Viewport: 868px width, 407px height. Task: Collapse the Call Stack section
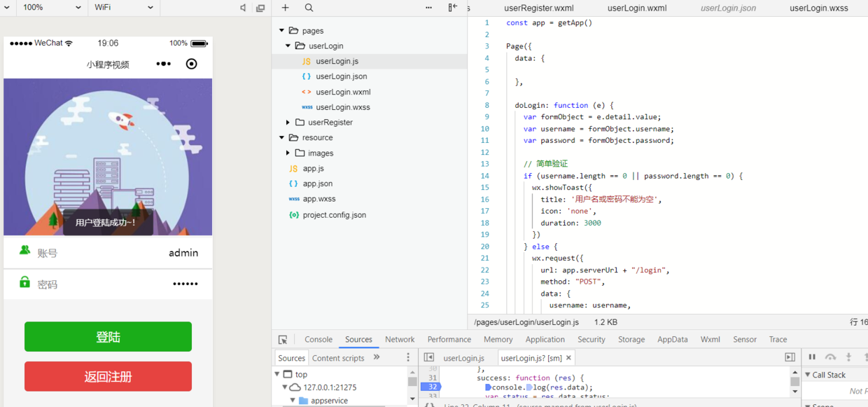tap(807, 375)
